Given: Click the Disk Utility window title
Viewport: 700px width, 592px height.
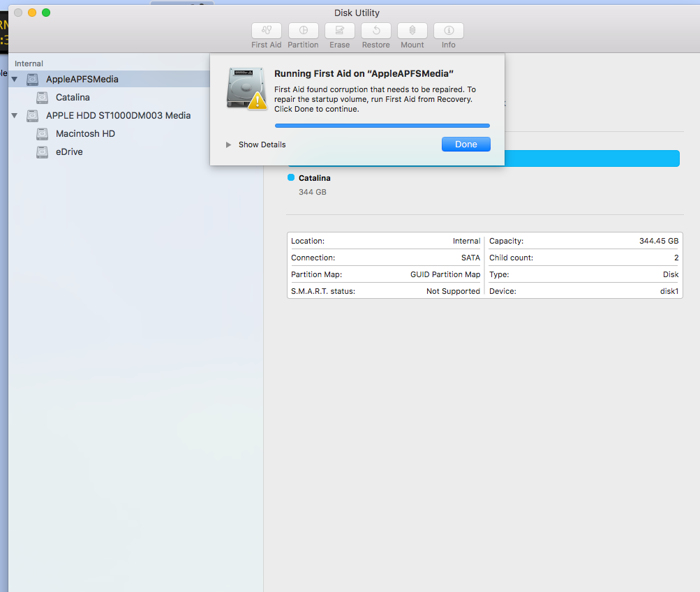Looking at the screenshot, I should (357, 13).
